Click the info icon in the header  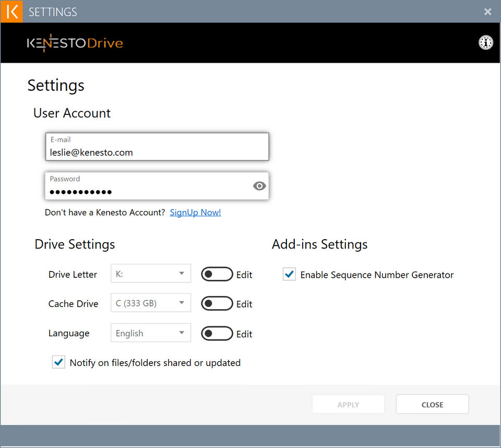coord(485,42)
